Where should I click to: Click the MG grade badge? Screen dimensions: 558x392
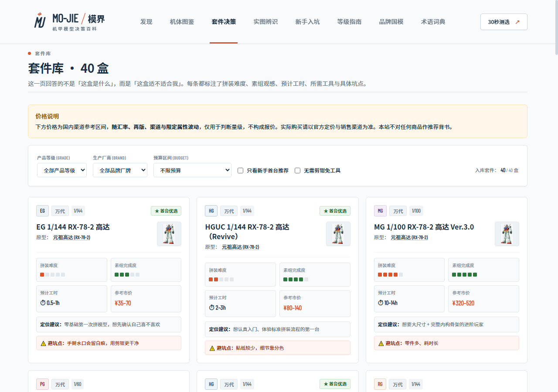click(x=381, y=211)
